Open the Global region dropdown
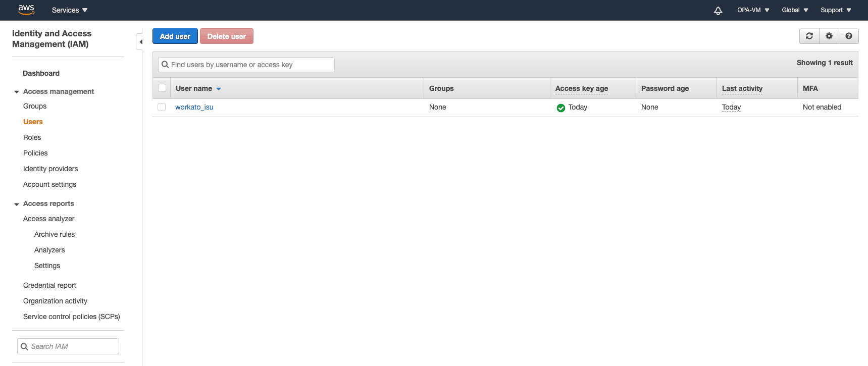The image size is (868, 366). pyautogui.click(x=794, y=10)
